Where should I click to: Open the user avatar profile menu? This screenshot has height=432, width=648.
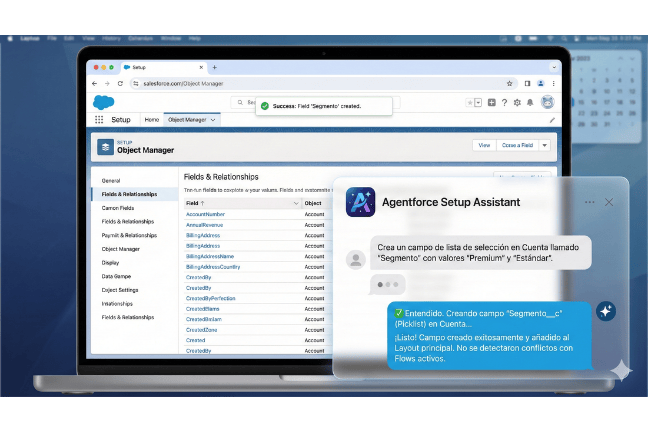[x=548, y=102]
